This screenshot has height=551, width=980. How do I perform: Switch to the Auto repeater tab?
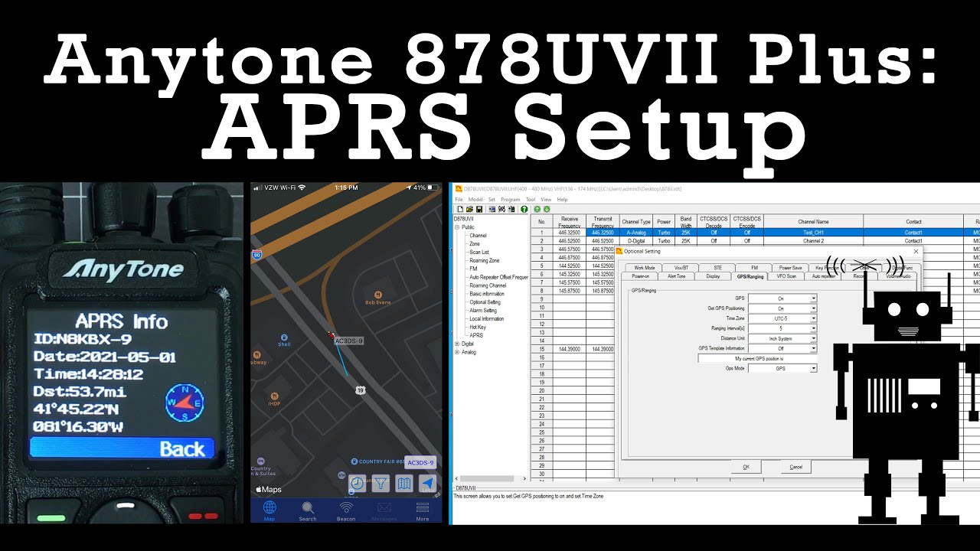coord(825,276)
